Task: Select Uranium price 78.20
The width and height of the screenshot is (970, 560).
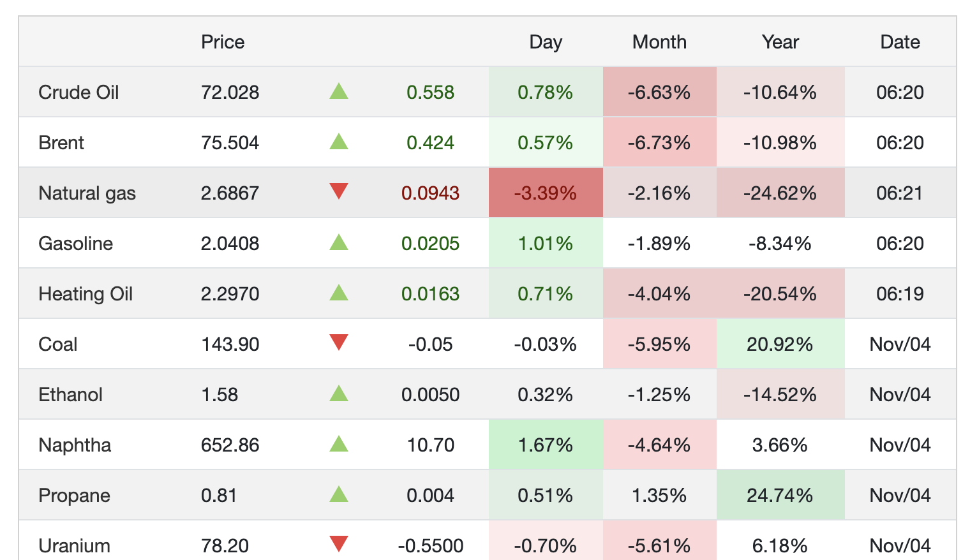Action: [x=225, y=546]
